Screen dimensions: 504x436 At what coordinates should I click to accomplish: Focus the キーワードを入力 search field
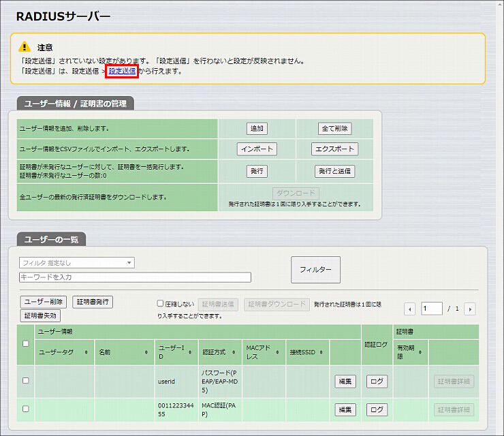135,277
